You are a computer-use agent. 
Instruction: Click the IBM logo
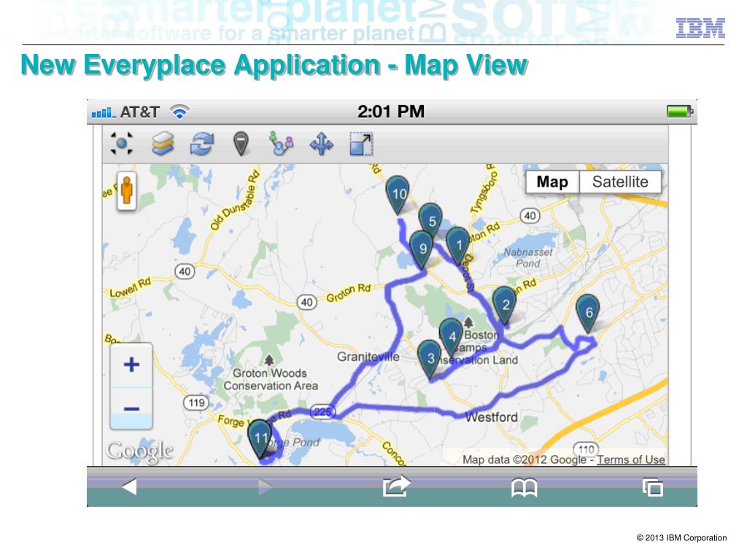coord(700,28)
